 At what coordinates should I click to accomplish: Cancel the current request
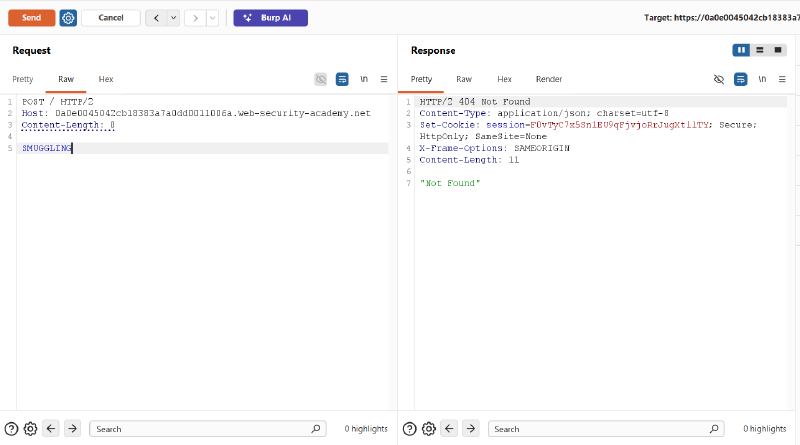point(111,18)
